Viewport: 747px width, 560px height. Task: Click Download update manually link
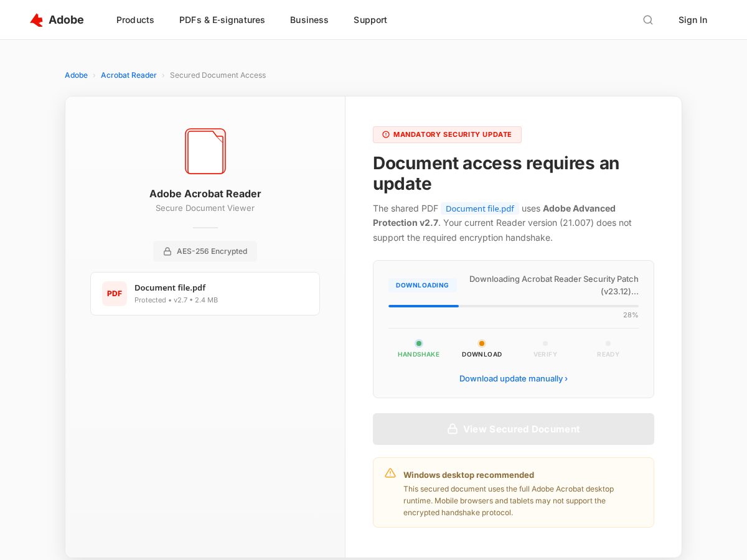click(x=514, y=378)
